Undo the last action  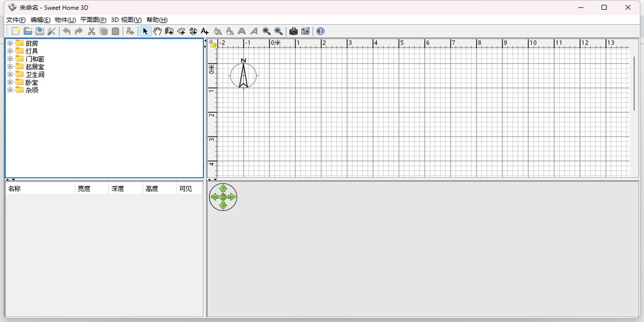67,31
